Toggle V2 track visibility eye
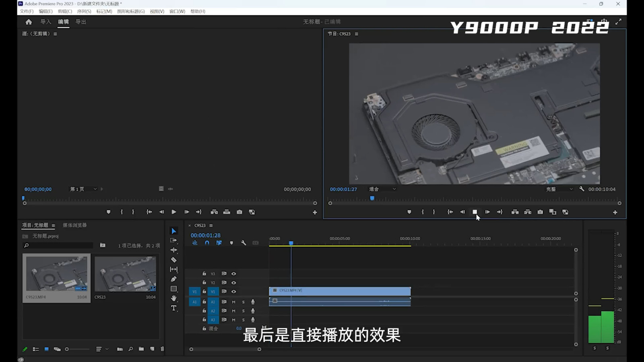644x362 pixels. coord(234,283)
